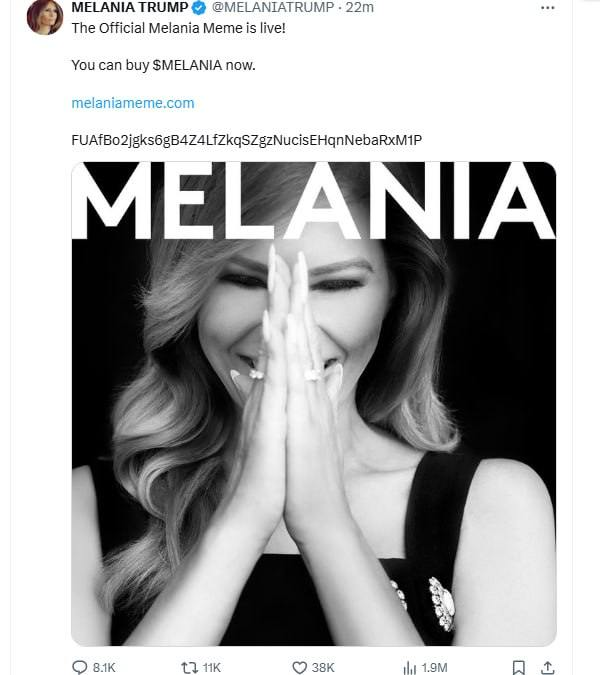Open the attached MELANIA black-and-white photo
The height and width of the screenshot is (675, 600).
(314, 403)
